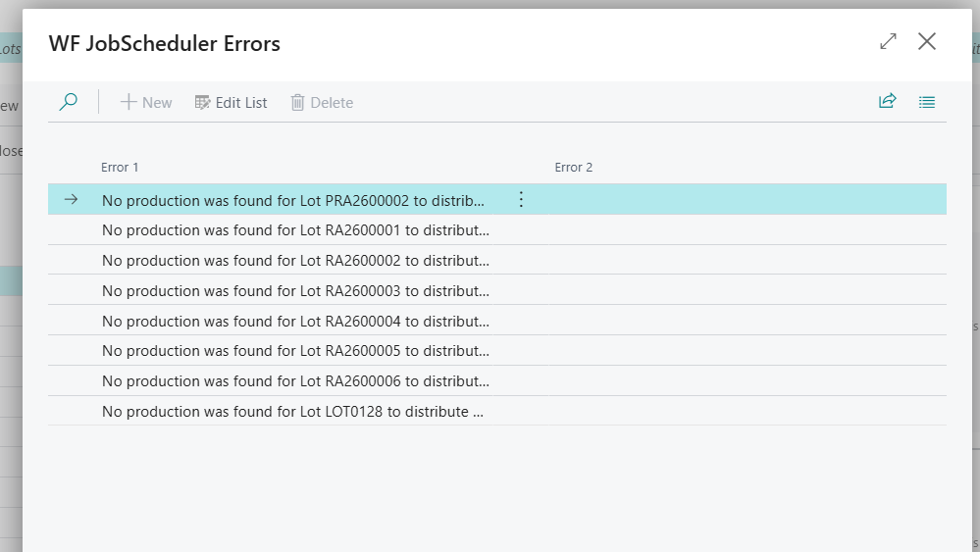Select the Lot RA2600003 error row
The width and height of the screenshot is (980, 552).
click(x=294, y=291)
